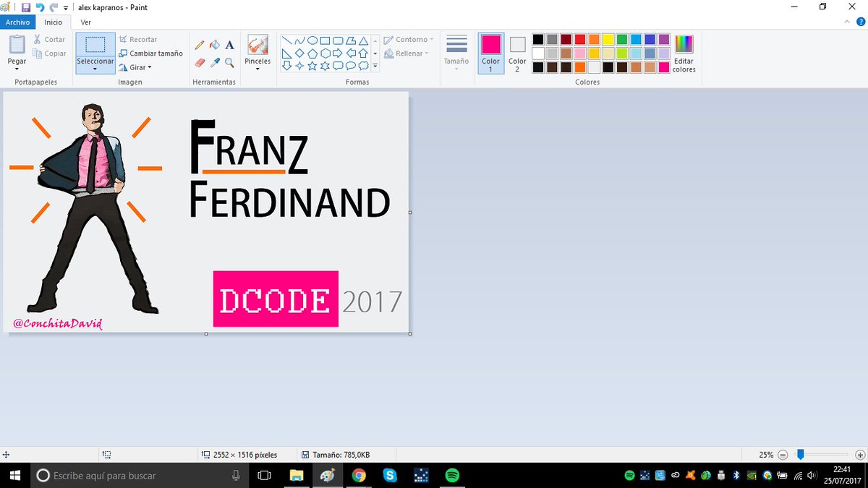The height and width of the screenshot is (488, 868).
Task: Click the Recortar crop button
Action: (137, 40)
